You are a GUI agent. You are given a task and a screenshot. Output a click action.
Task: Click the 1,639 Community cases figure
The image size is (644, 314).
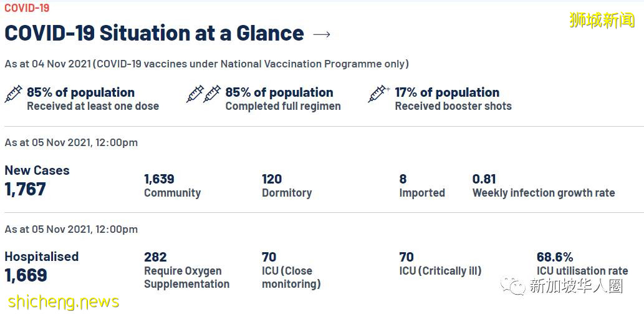pyautogui.click(x=159, y=179)
